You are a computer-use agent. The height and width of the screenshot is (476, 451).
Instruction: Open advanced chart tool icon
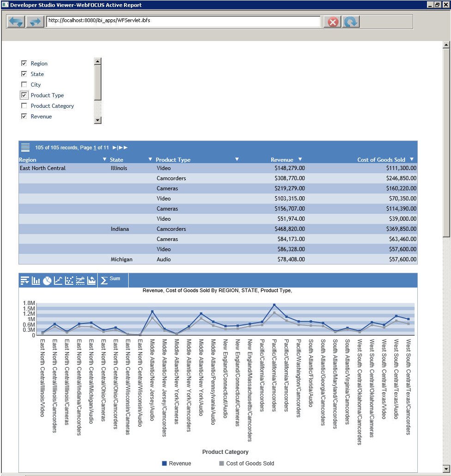80,281
